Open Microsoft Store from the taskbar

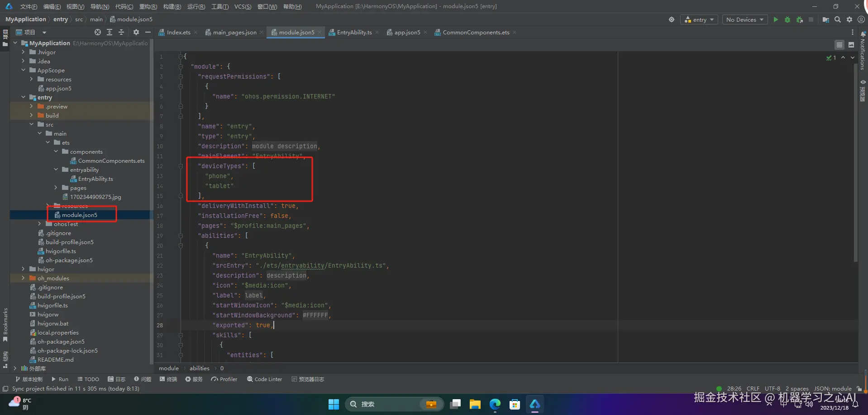tap(515, 404)
